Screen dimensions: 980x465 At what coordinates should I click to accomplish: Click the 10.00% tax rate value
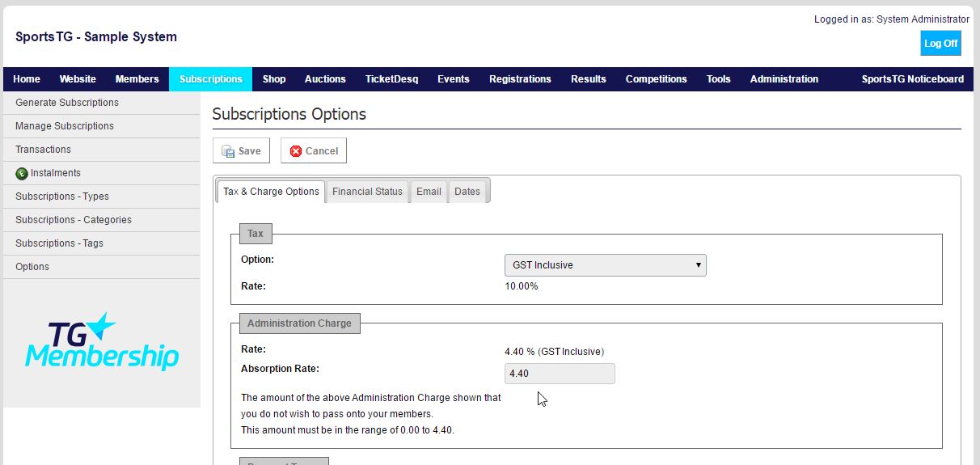pos(522,286)
